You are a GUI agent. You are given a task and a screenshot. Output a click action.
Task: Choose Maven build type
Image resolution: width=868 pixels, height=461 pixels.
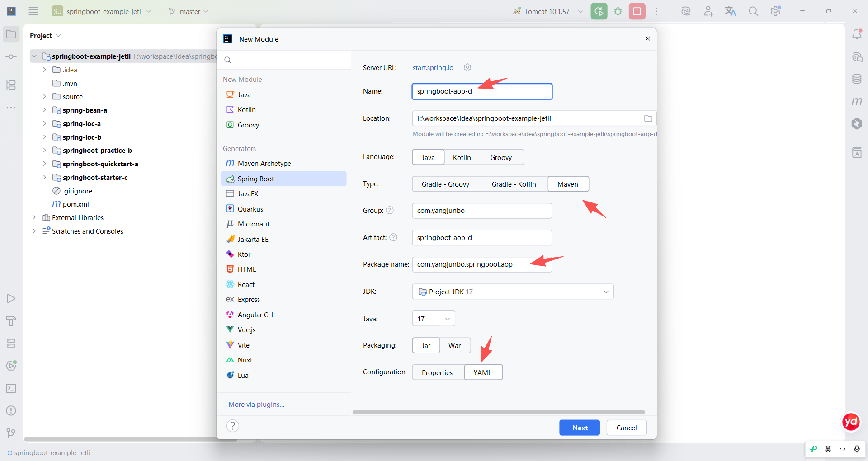(x=568, y=184)
